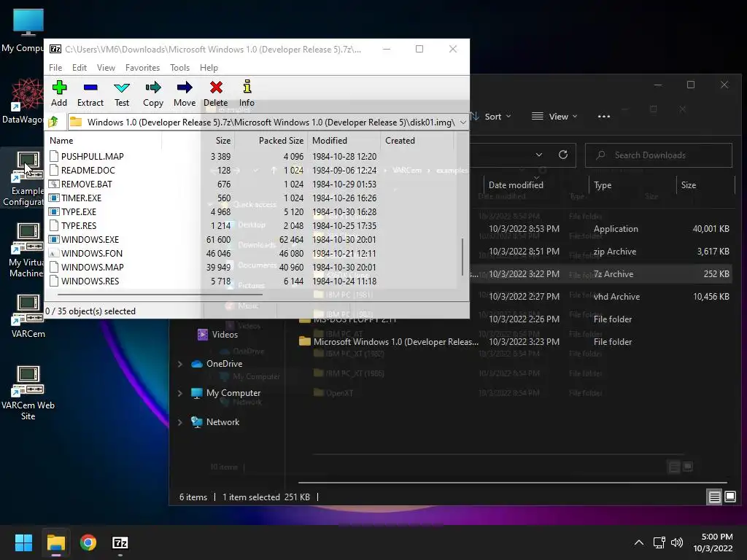Open the See more options menu in Explorer
Viewport: 747px width, 560px height.
(603, 117)
